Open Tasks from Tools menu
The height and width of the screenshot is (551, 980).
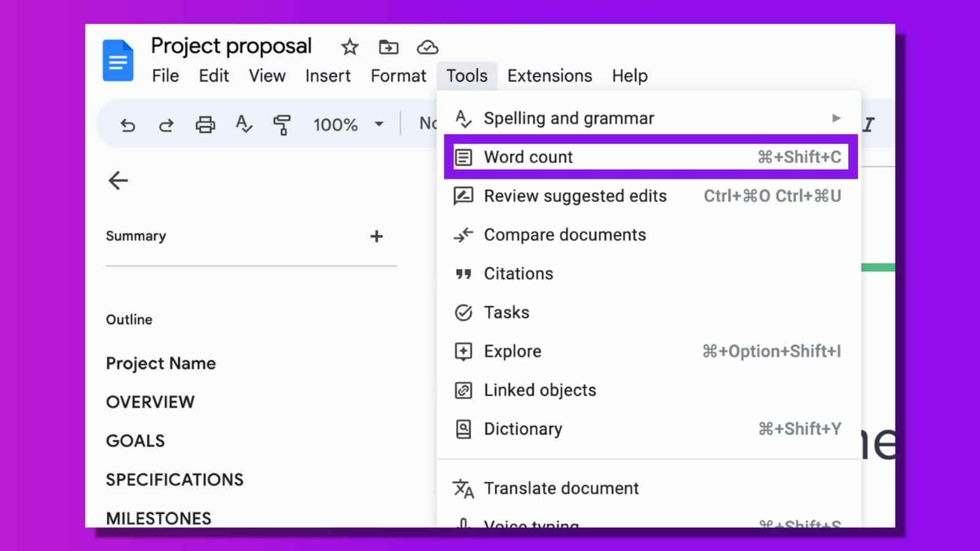649,312
